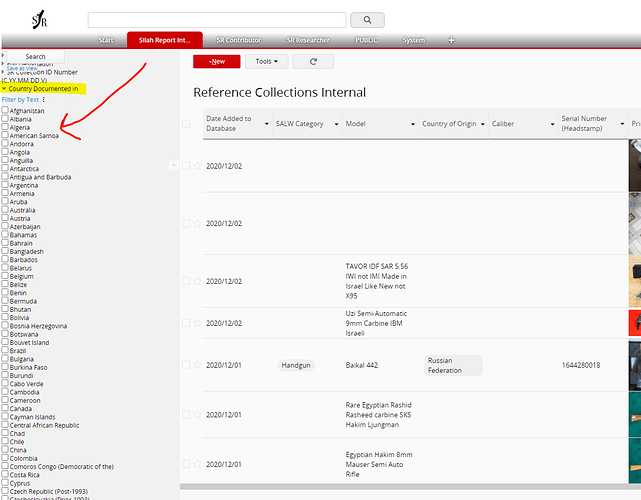Open the Silah Report Int... tab
This screenshot has width=641, height=500.
pyautogui.click(x=165, y=40)
